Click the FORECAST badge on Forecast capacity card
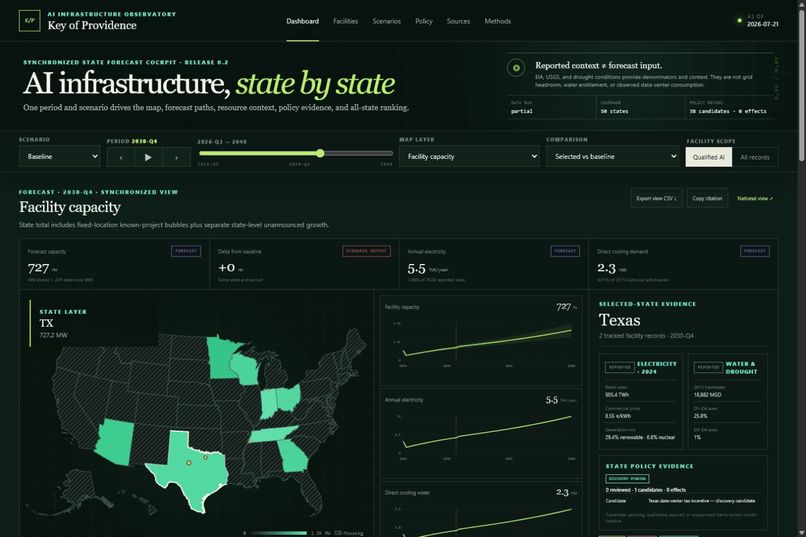The width and height of the screenshot is (806, 537). (186, 251)
